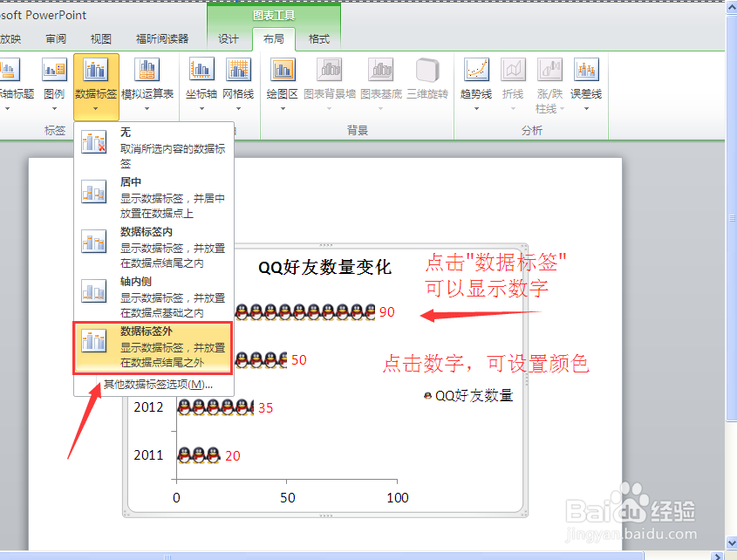Expand the 坐标轴 dropdown arrow
This screenshot has height=560, width=737.
pyautogui.click(x=201, y=107)
